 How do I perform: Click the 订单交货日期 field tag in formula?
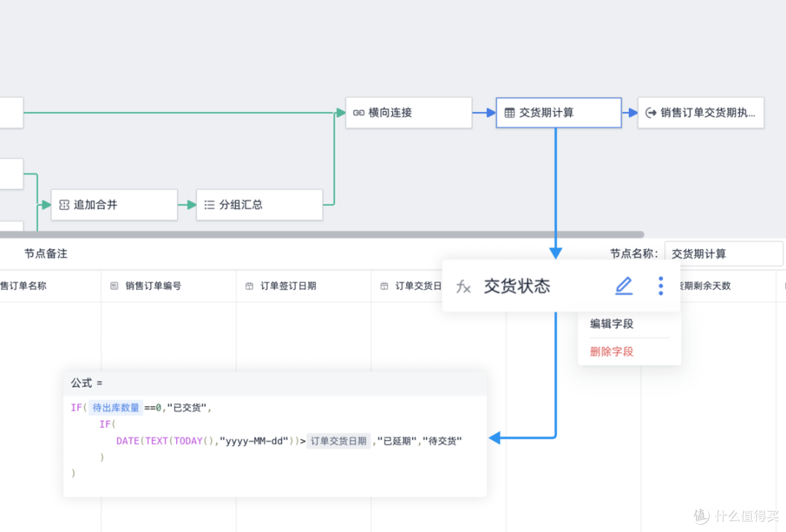pos(338,441)
